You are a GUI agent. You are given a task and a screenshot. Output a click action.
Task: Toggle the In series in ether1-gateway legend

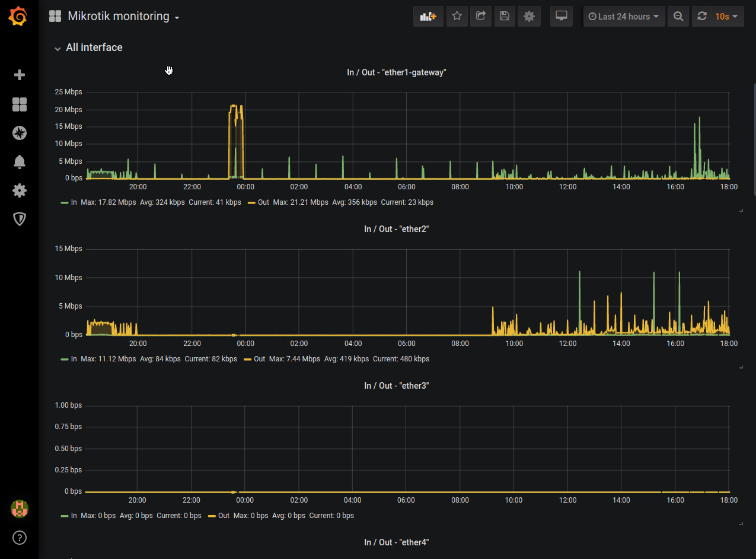pos(74,202)
